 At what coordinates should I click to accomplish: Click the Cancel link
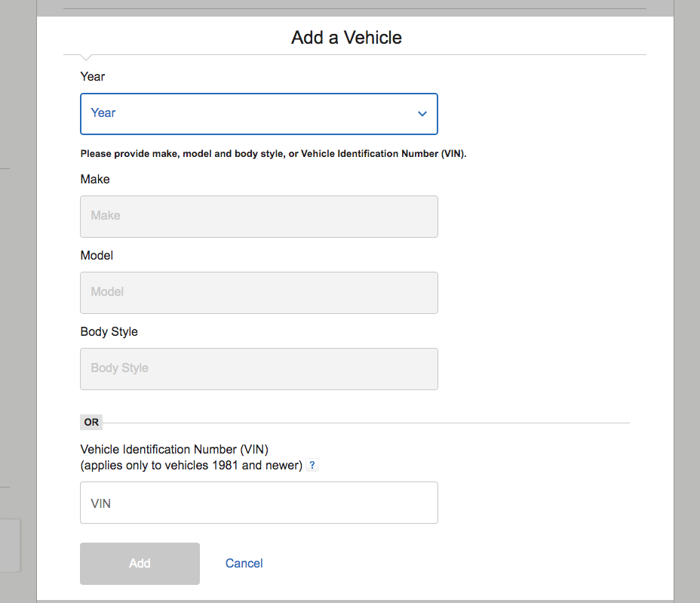coord(244,563)
